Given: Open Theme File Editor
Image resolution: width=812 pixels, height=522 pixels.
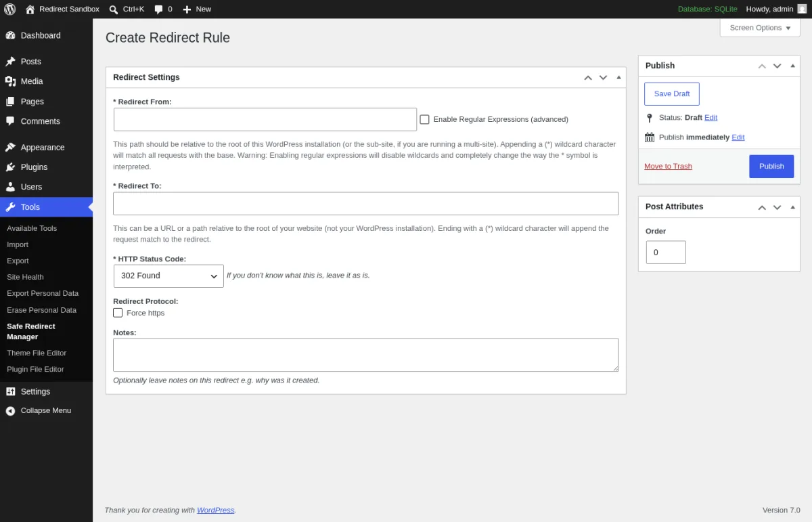Looking at the screenshot, I should point(37,353).
